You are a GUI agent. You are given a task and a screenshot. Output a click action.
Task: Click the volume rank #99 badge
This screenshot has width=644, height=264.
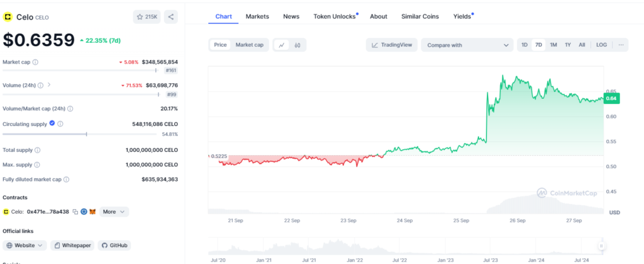pyautogui.click(x=172, y=94)
